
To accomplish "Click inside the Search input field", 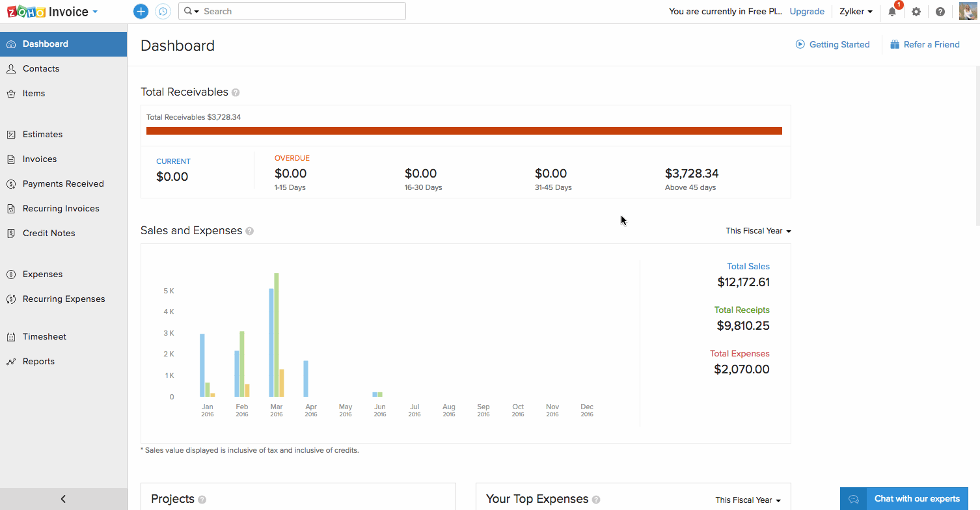I will tap(299, 12).
